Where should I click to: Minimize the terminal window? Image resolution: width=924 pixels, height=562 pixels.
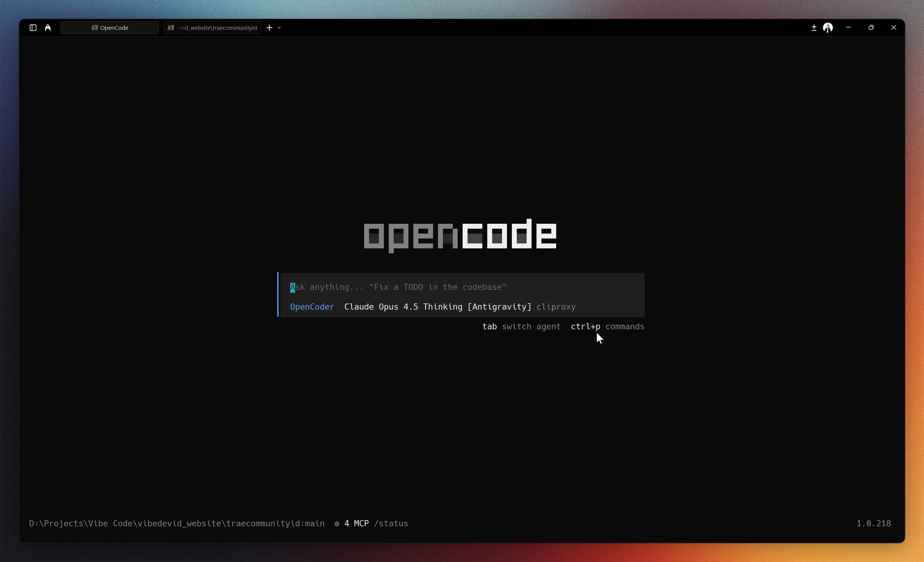[x=849, y=28]
